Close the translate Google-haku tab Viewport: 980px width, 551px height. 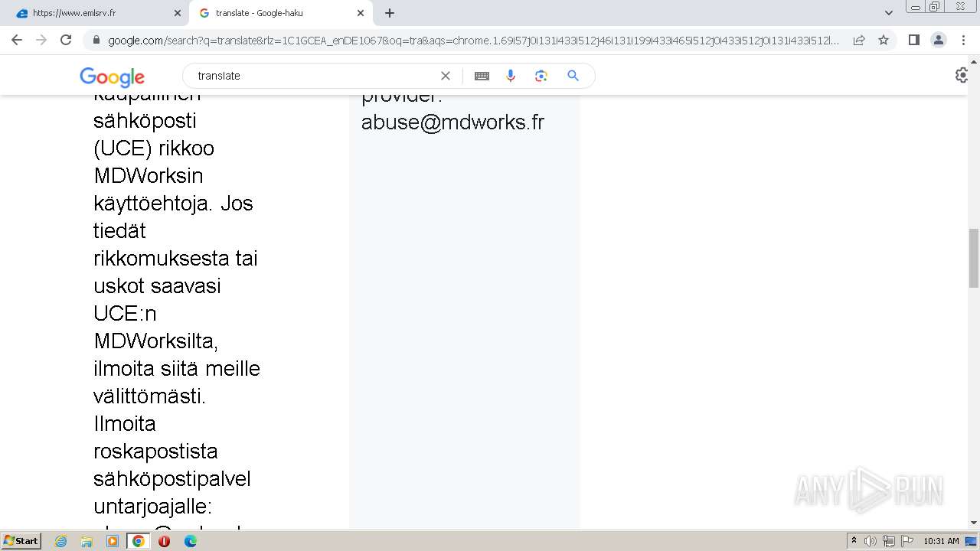[361, 13]
